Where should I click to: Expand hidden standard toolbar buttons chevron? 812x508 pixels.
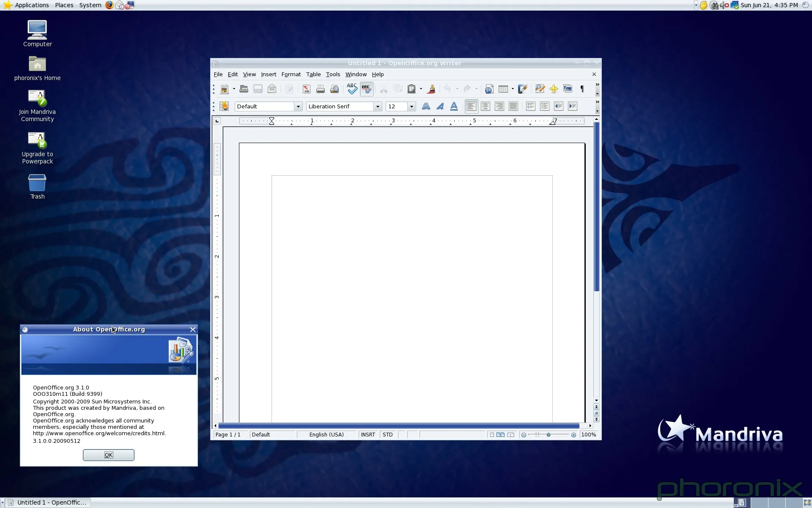[x=597, y=85]
